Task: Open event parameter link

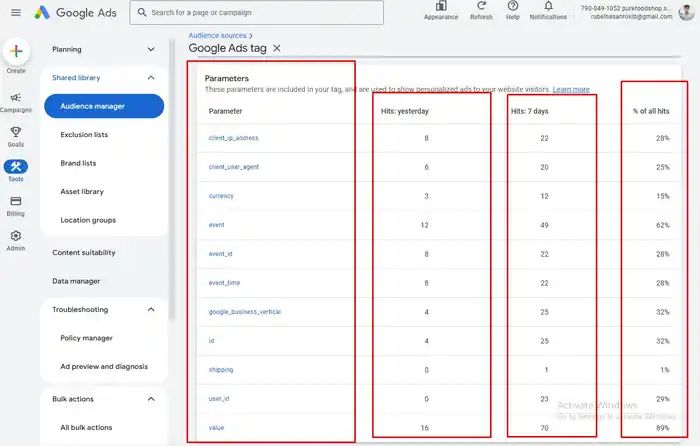Action: click(x=217, y=225)
